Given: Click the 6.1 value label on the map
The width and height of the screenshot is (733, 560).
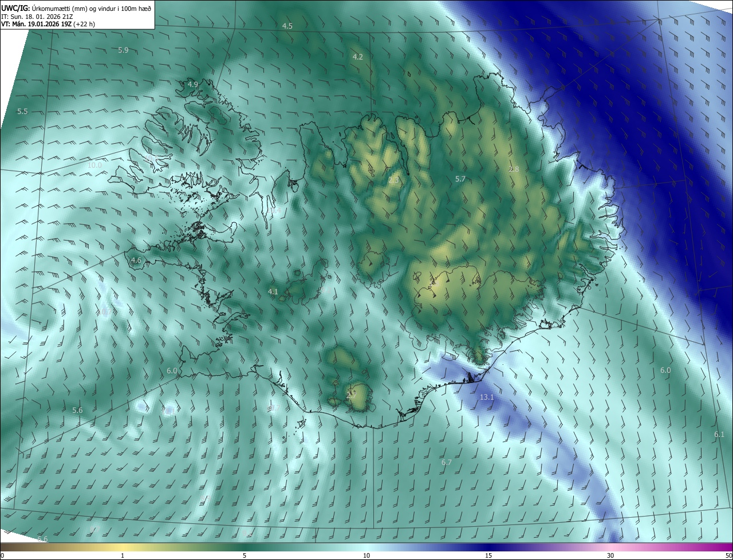Looking at the screenshot, I should [719, 435].
